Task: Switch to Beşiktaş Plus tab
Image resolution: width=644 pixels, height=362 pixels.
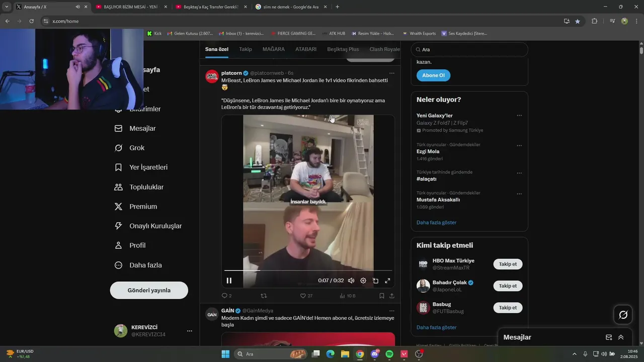Action: [343, 49]
